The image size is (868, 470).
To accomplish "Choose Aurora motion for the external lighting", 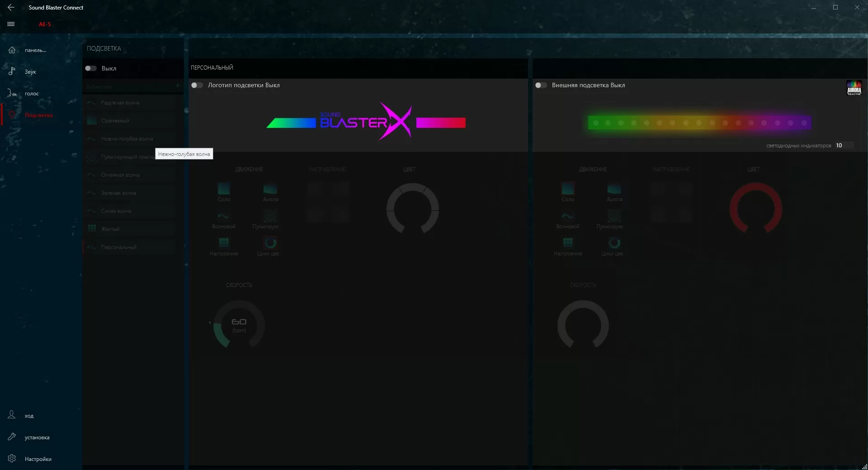I will point(614,192).
